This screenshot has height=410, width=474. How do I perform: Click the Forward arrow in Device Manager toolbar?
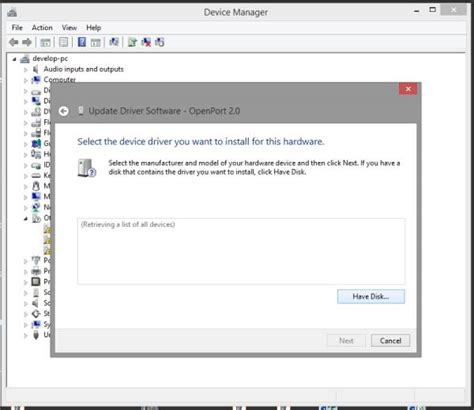(x=27, y=42)
